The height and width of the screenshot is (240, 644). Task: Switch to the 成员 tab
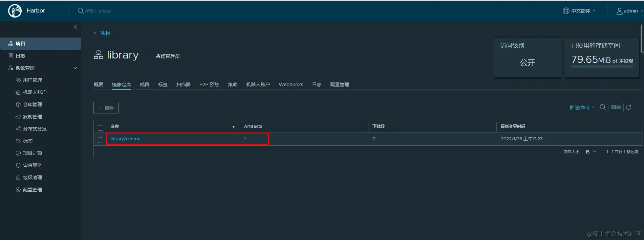[145, 85]
